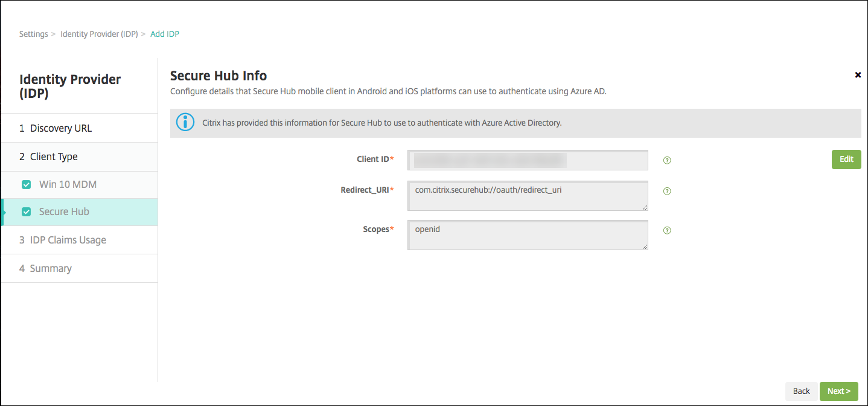Click the 'Citrix has provided this information' banner text
This screenshot has width=868, height=406.
click(381, 123)
